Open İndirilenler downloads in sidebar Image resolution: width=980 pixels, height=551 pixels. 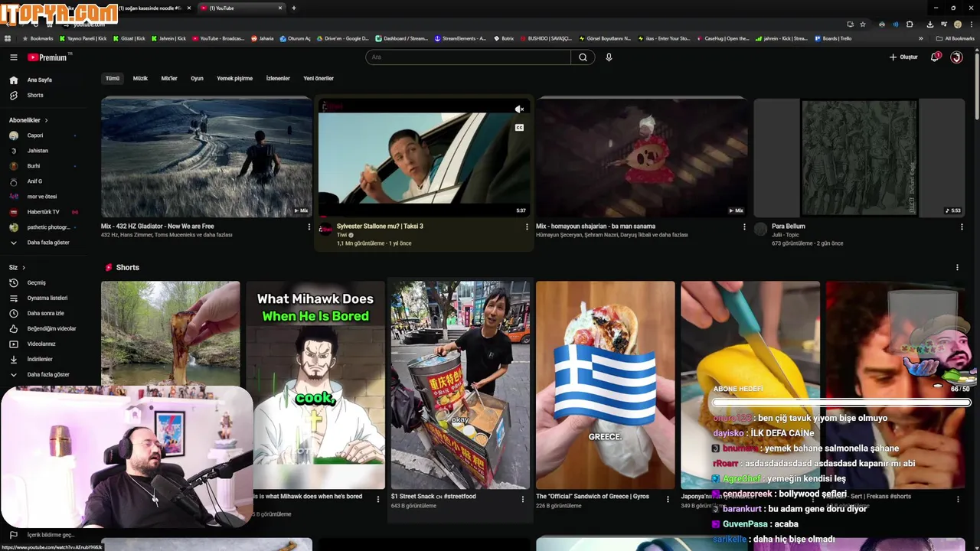click(38, 359)
